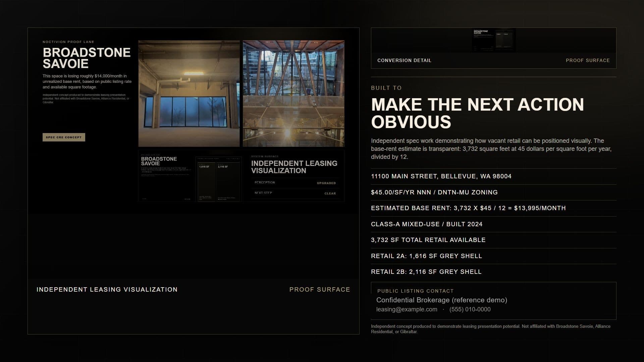Select the 3,732 SF TOTAL RETAIL AVAILABLE row

point(494,240)
